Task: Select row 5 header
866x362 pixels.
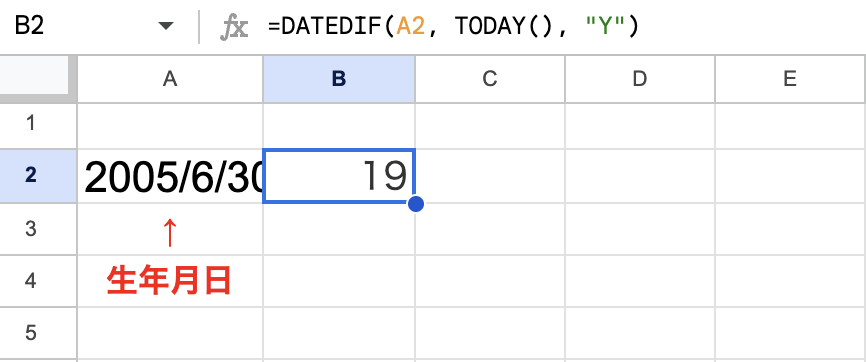Action: [31, 333]
